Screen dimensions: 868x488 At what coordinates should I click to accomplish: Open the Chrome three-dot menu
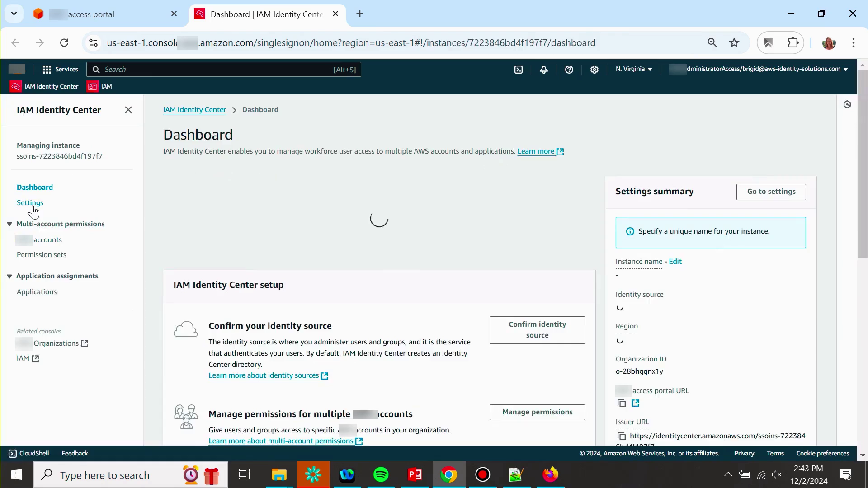854,43
